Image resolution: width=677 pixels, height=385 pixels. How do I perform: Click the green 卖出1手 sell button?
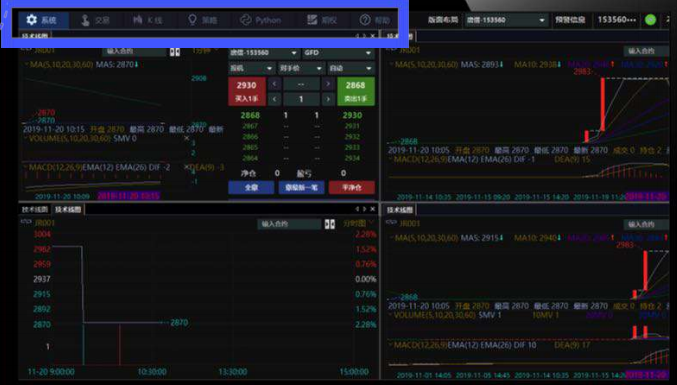(x=355, y=91)
